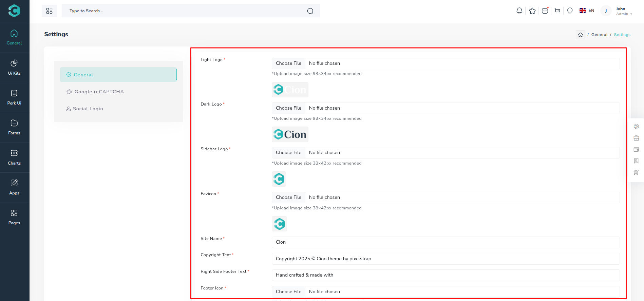Open the theme customizer palette icon

pos(636,126)
